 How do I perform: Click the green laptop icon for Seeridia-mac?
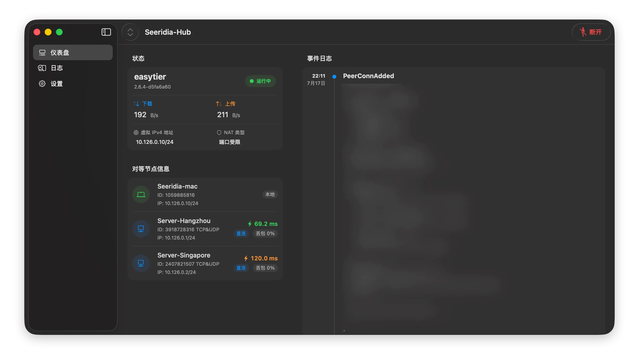click(141, 195)
